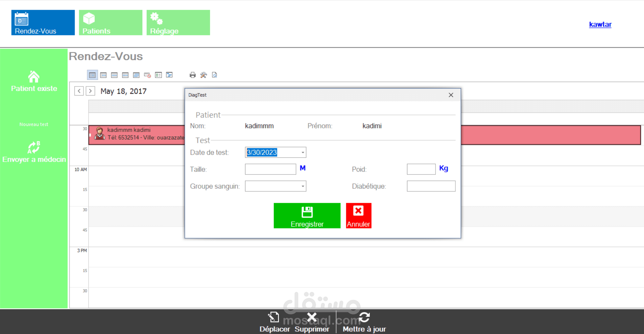Click the patient avatar in appointment
The width and height of the screenshot is (644, 334).
pos(99,133)
